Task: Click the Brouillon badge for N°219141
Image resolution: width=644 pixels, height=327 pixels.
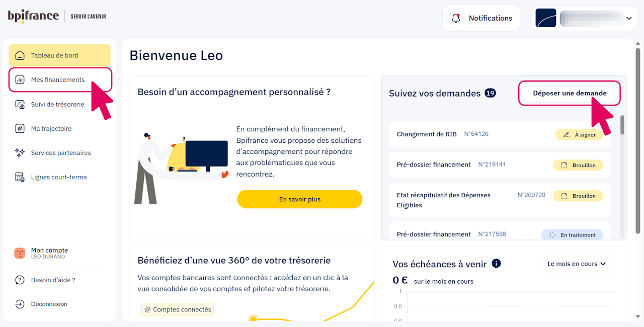Action: click(x=578, y=165)
